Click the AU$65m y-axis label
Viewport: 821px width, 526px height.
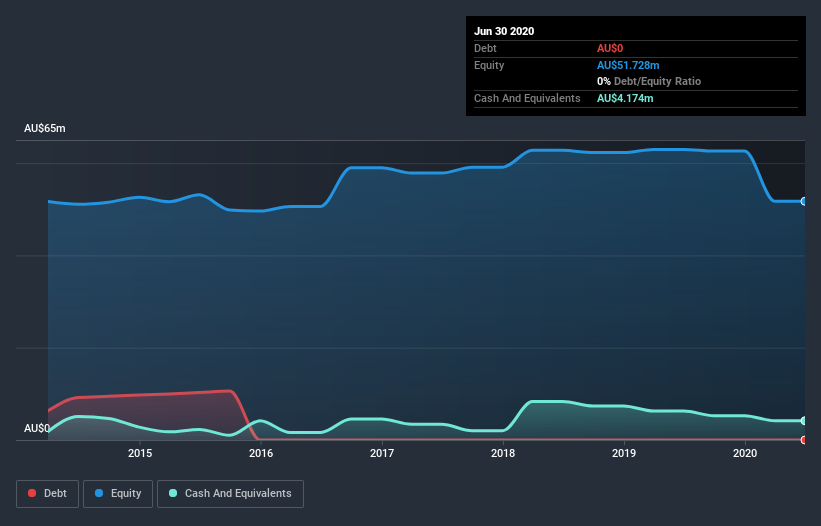45,128
